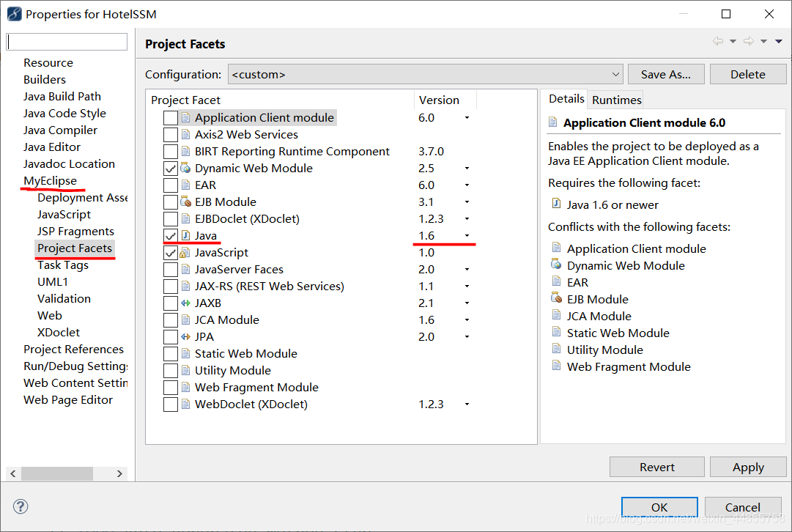Select Java Build Path in the tree
The height and width of the screenshot is (532, 792).
(62, 97)
